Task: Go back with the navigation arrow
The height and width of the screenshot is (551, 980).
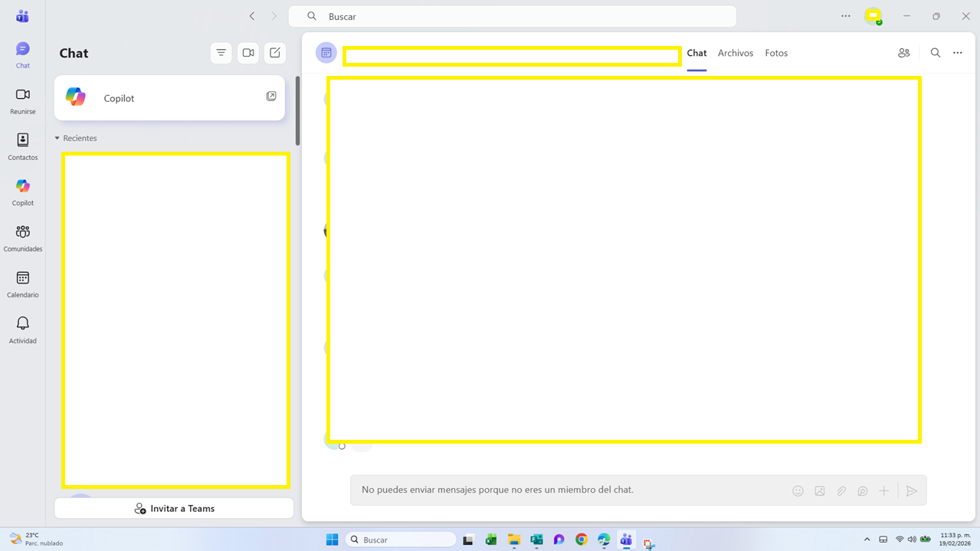Action: pyautogui.click(x=252, y=16)
